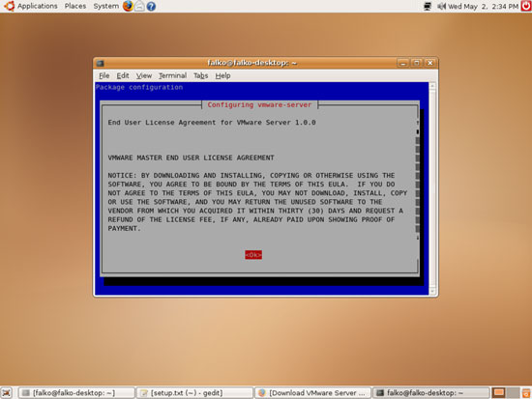The image size is (532, 399).
Task: Switch to the setup.txt gedit taskbar window
Action: pos(194,393)
